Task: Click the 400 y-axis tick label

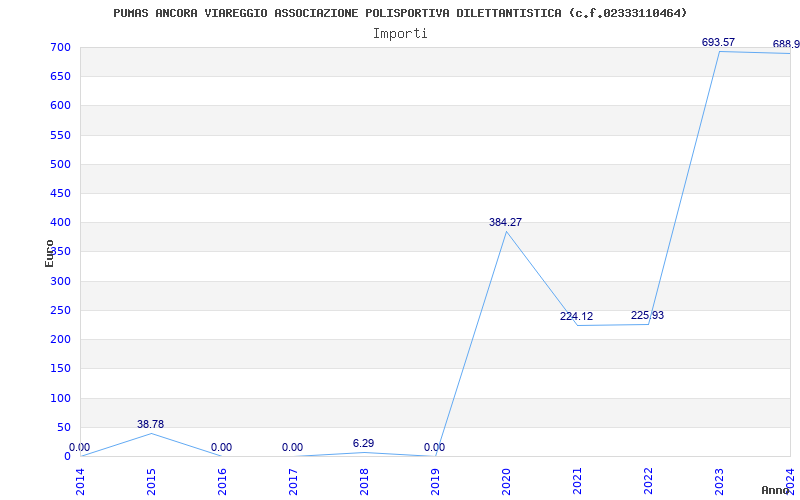Action: (60, 222)
